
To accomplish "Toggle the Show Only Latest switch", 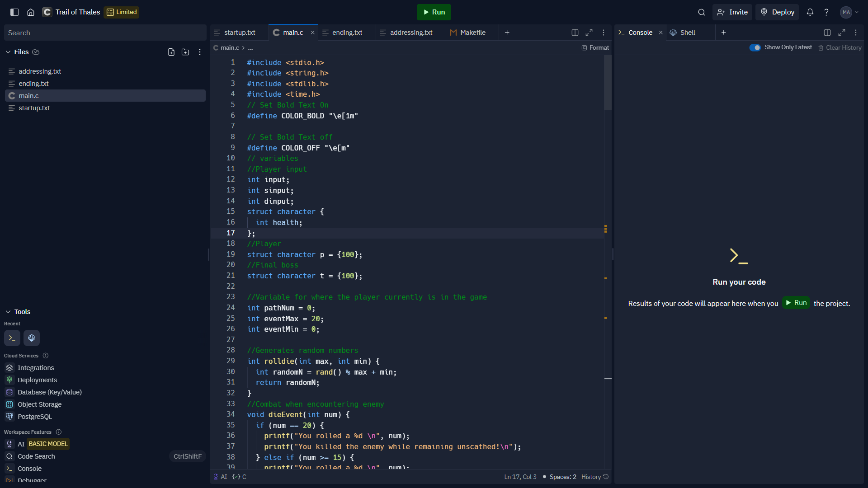I will coord(755,47).
